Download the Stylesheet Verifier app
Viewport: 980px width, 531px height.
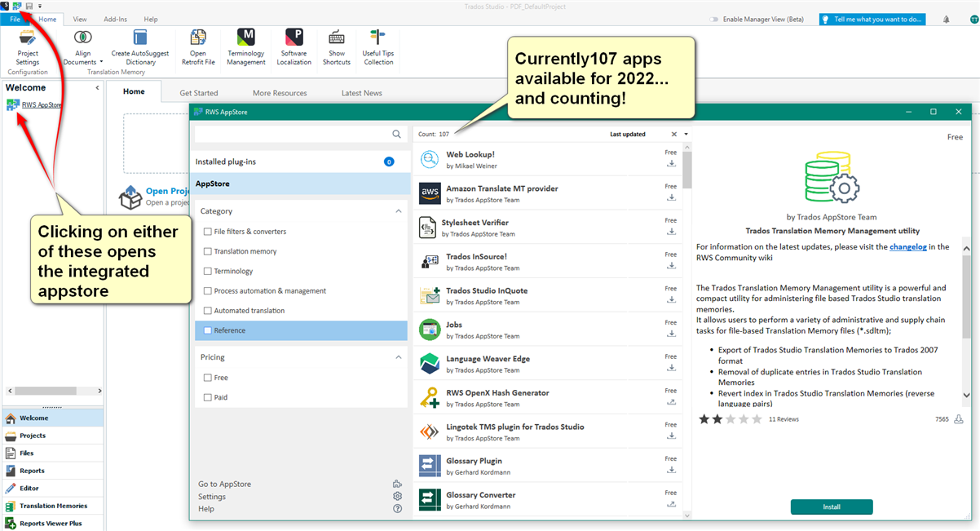coord(671,231)
